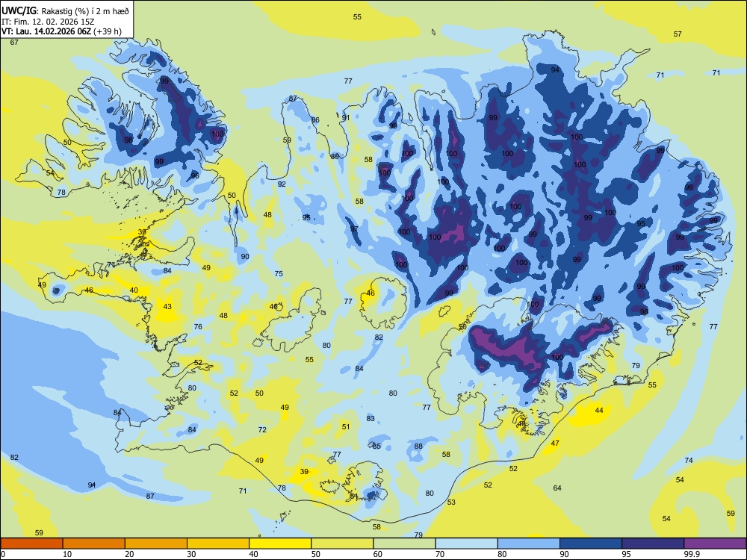Click the map value '67' offshore

click(x=14, y=43)
